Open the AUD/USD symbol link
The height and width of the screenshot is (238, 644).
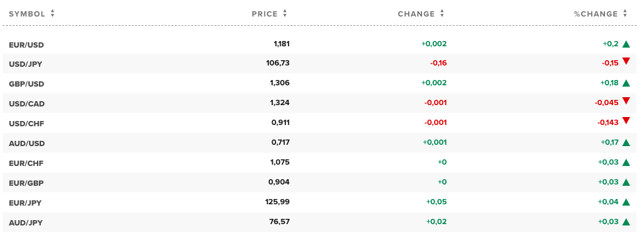(x=26, y=143)
